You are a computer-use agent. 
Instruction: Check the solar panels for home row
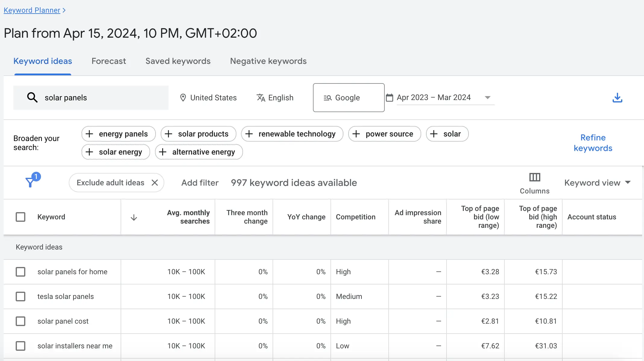click(21, 272)
